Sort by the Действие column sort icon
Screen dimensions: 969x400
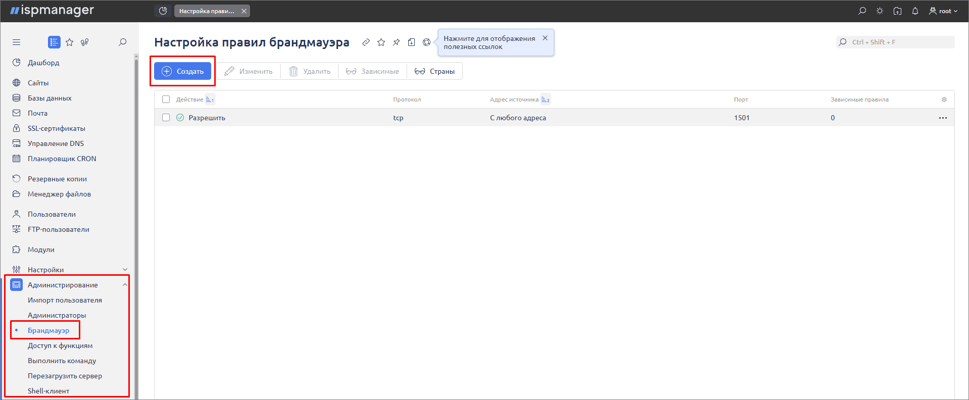point(210,100)
